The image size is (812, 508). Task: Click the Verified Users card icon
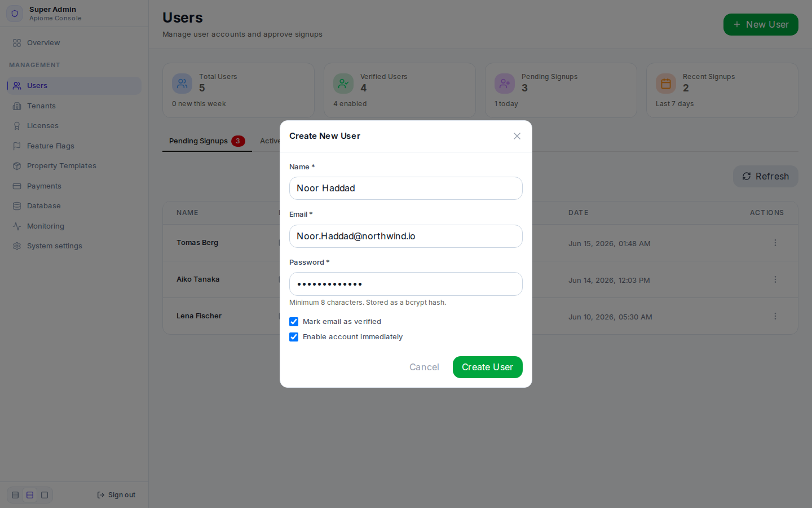click(343, 84)
